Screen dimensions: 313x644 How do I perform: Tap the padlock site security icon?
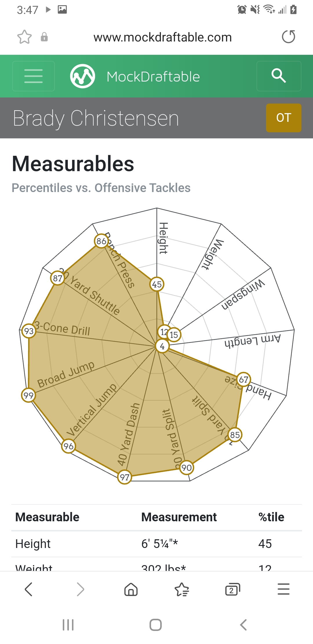[x=44, y=37]
